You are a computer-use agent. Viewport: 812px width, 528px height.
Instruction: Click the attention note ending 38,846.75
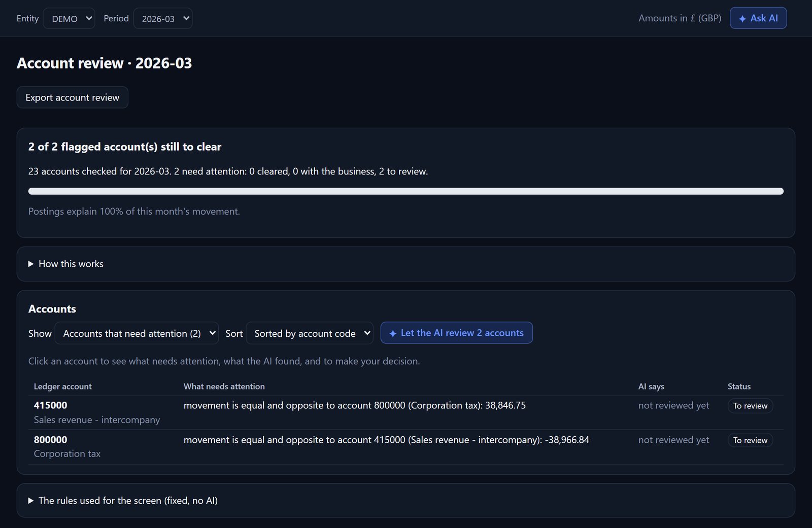point(355,405)
